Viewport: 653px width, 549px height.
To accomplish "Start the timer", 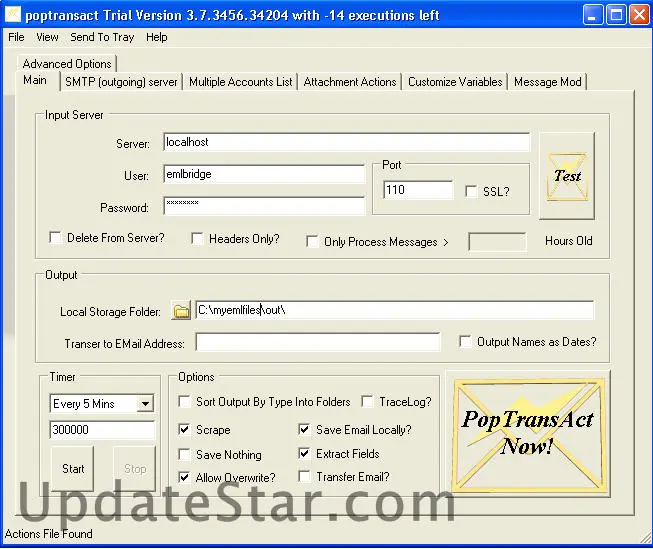I will click(73, 469).
